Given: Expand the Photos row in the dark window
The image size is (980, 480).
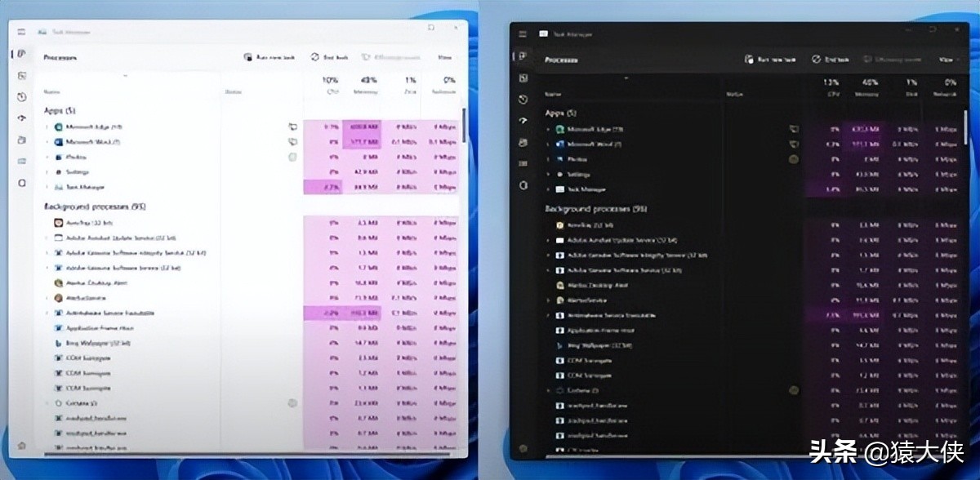Looking at the screenshot, I should 548,159.
